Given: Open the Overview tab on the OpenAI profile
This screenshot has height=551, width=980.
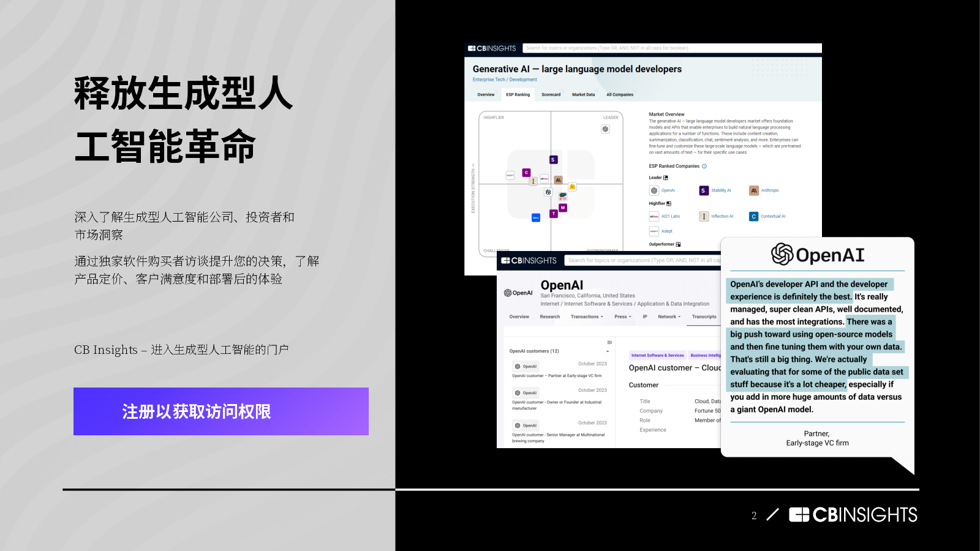Looking at the screenshot, I should coord(519,317).
